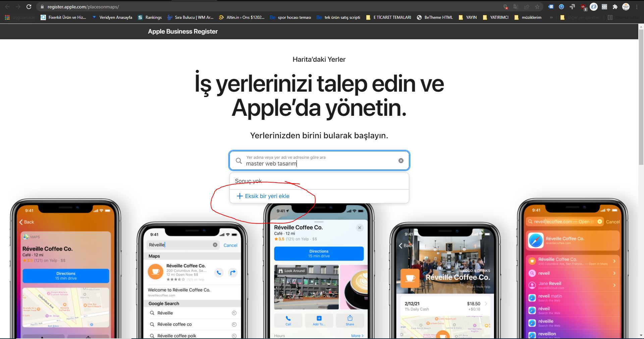644x339 pixels.
Task: Open the gray arrows extension icon
Action: point(572,7)
